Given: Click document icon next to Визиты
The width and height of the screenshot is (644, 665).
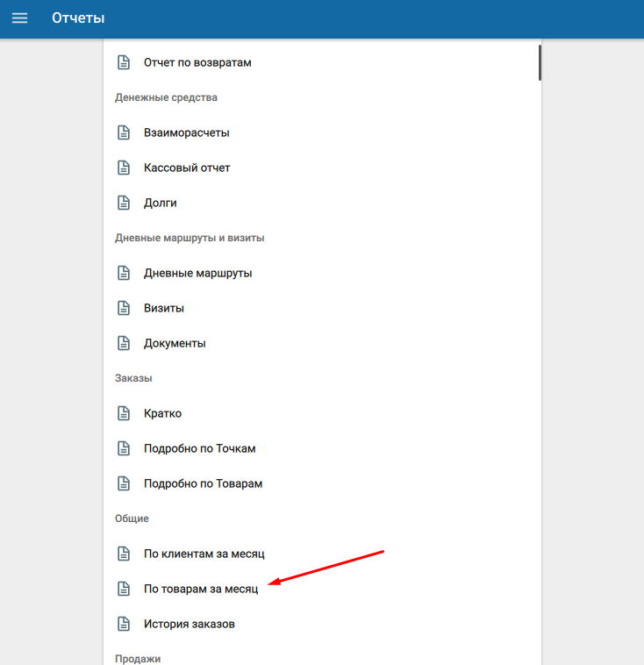Looking at the screenshot, I should 124,308.
